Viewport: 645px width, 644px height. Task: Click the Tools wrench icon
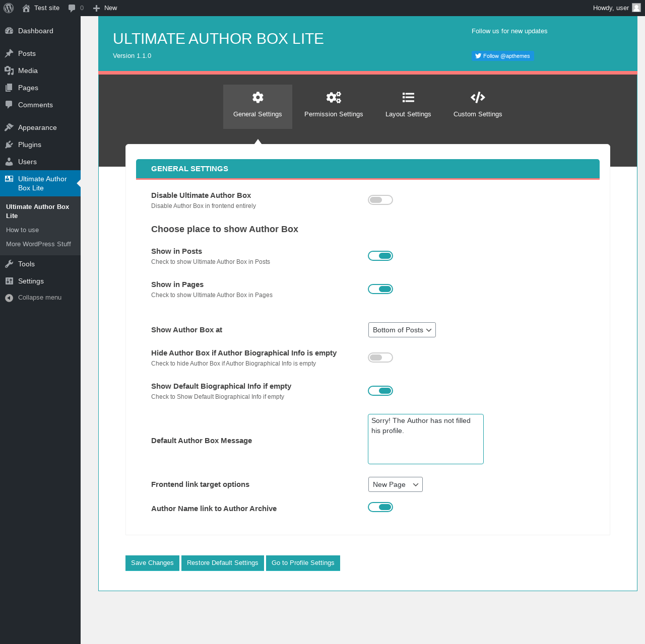pyautogui.click(x=9, y=264)
